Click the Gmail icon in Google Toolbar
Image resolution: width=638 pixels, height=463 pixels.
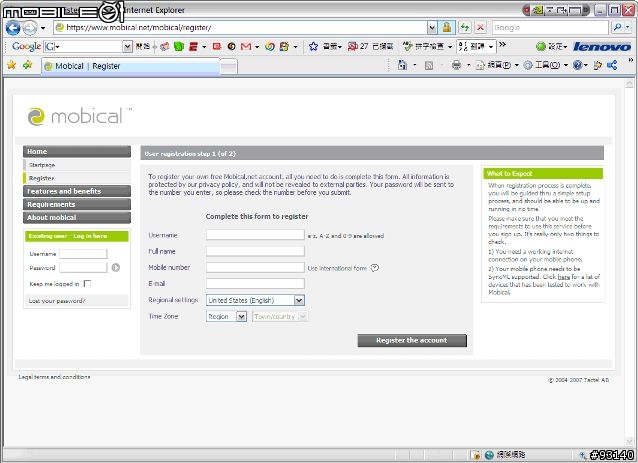coord(246,47)
